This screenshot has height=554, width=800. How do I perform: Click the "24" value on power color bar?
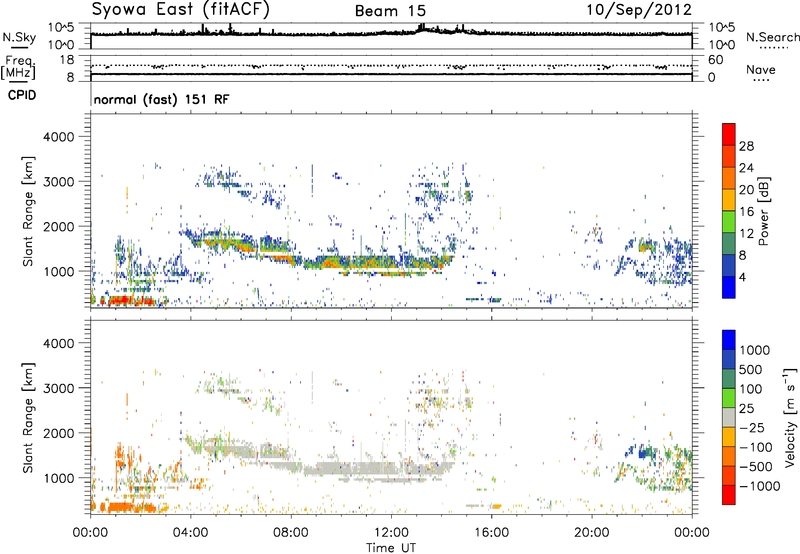[746, 168]
